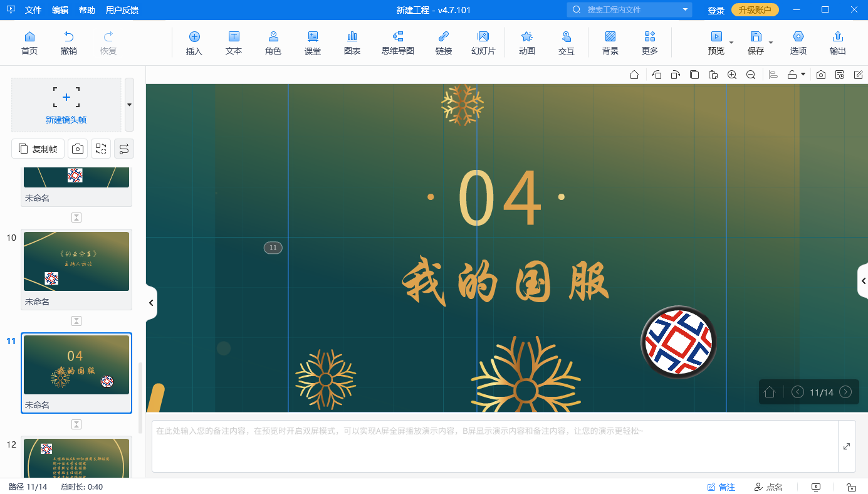Click the timed record icon in canvas toolbar
This screenshot has height=494, width=868.
(x=840, y=75)
